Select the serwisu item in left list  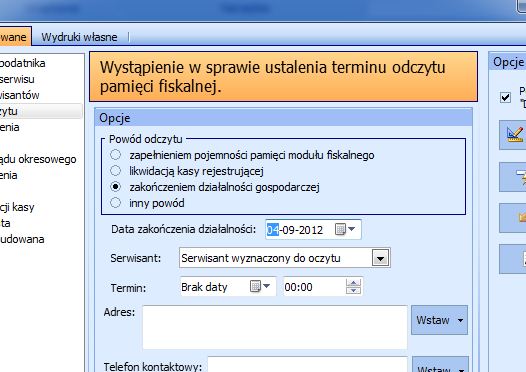(17, 79)
